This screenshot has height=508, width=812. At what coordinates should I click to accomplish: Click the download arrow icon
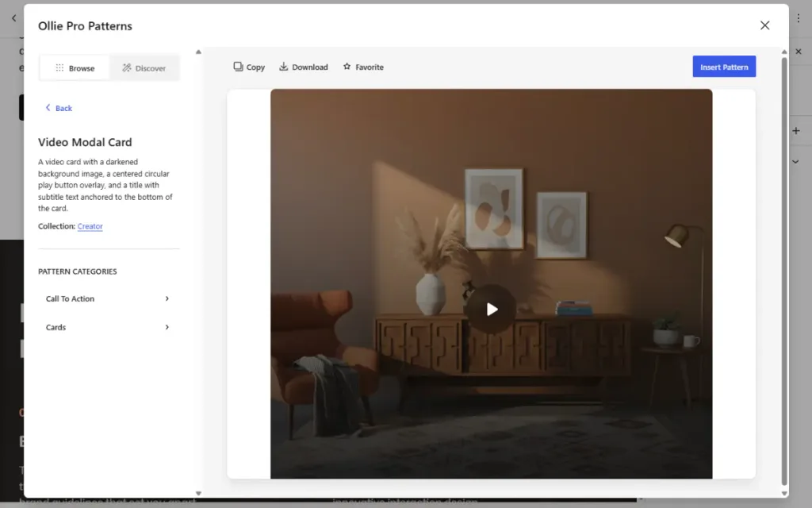[283, 67]
